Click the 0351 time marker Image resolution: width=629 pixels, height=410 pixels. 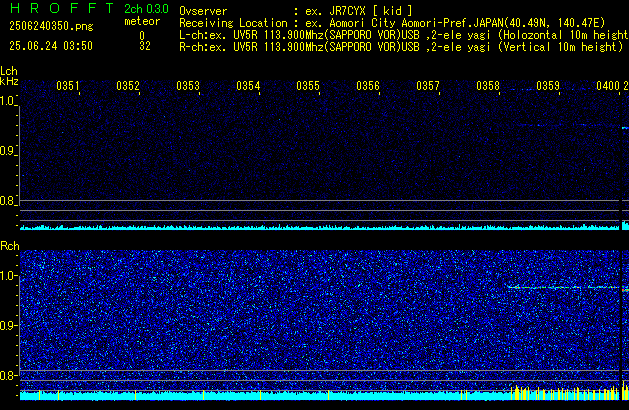coord(68,86)
